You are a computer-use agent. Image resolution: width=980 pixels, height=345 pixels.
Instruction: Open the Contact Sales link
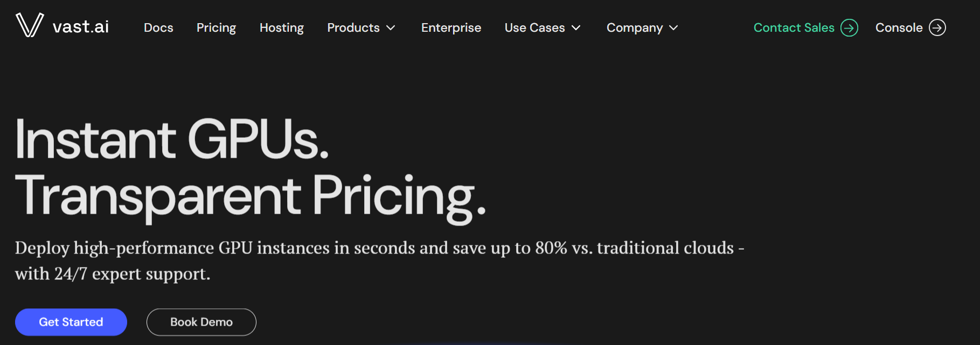click(793, 27)
